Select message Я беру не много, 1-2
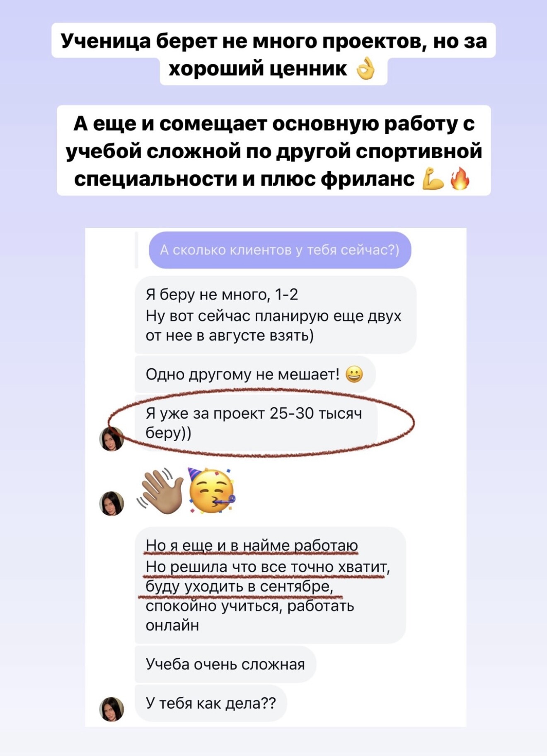This screenshot has height=756, width=547. [x=276, y=315]
